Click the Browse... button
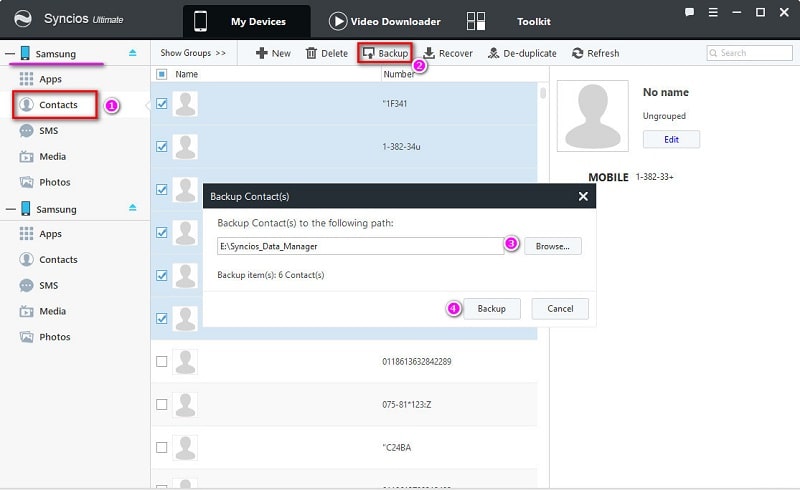 (553, 246)
